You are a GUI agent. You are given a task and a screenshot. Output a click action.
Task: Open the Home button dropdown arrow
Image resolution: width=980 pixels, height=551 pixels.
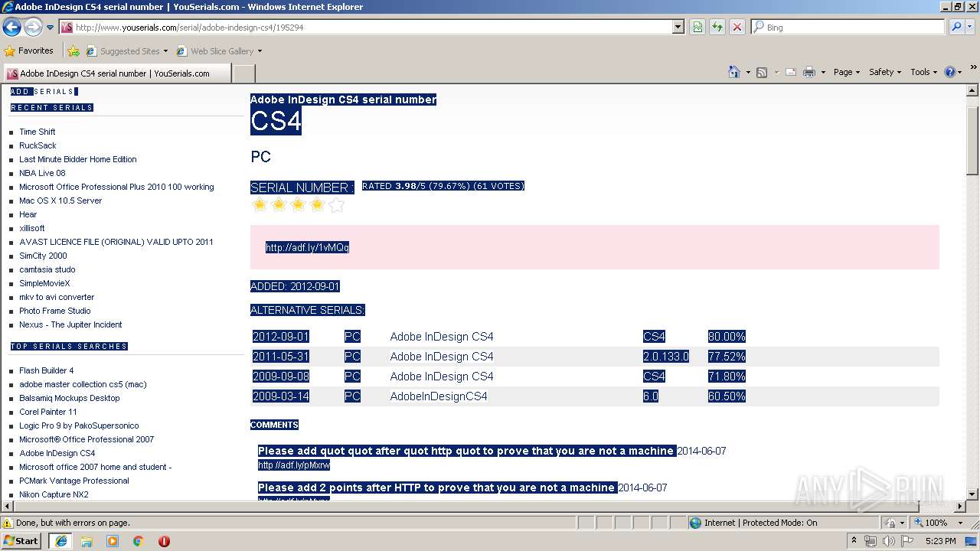747,72
